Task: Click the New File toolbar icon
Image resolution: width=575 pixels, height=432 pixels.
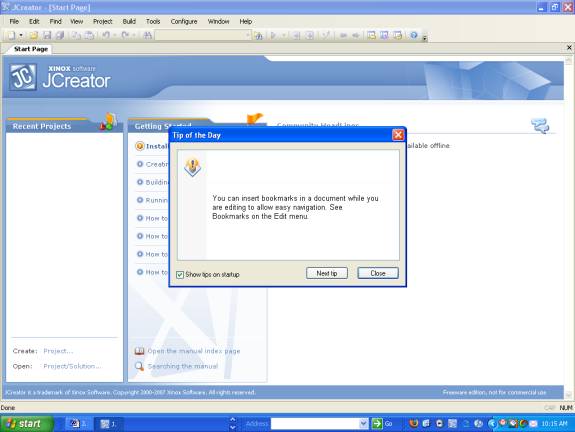Action: (11, 35)
